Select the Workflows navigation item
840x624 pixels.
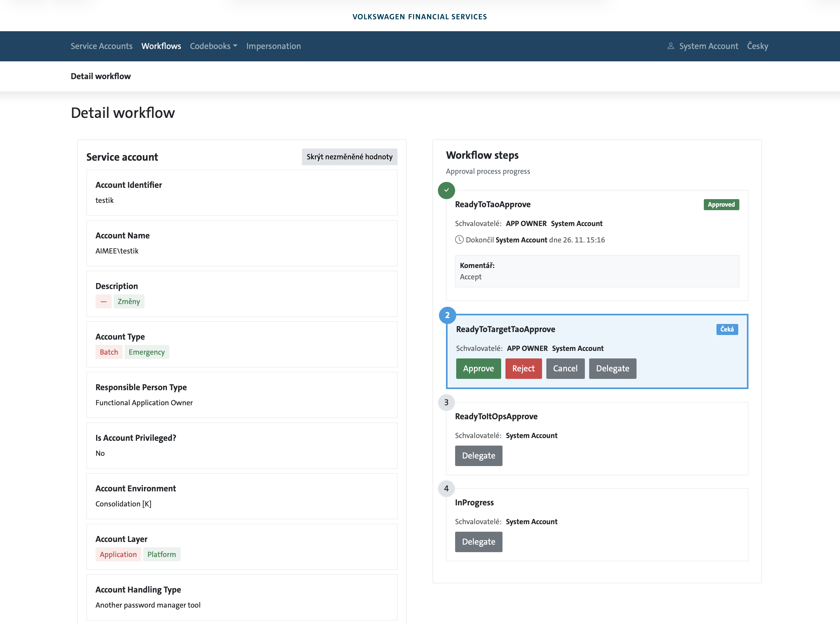tap(161, 46)
